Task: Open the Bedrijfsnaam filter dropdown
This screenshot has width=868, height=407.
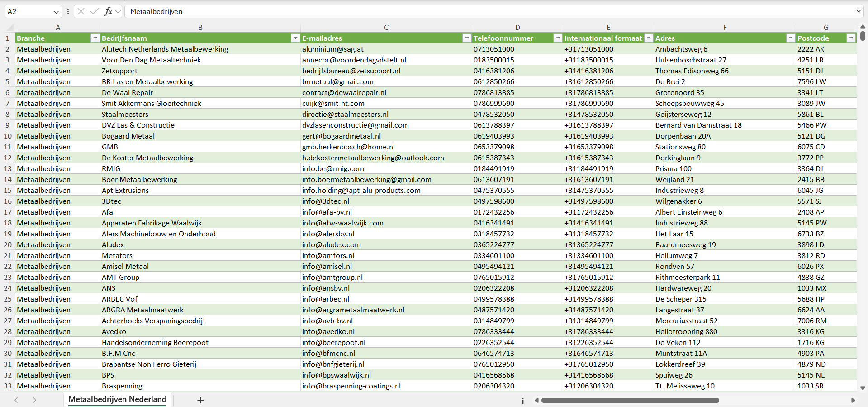Action: tap(295, 38)
